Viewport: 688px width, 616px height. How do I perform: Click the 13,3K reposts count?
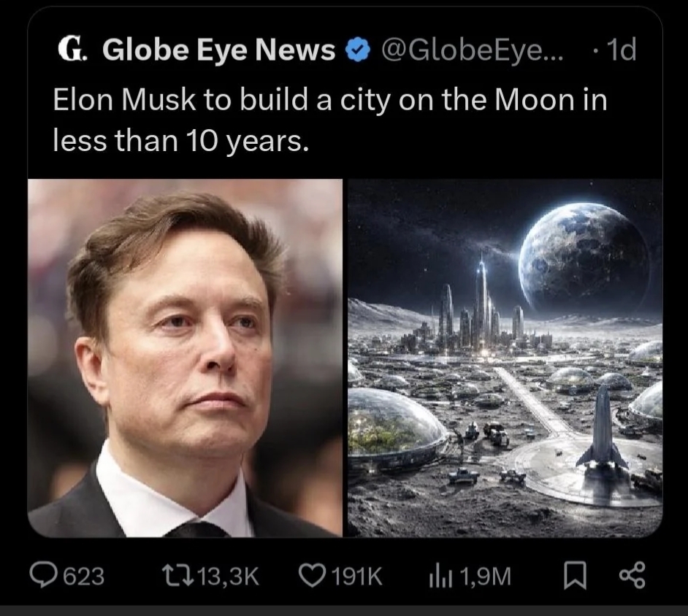click(x=228, y=577)
